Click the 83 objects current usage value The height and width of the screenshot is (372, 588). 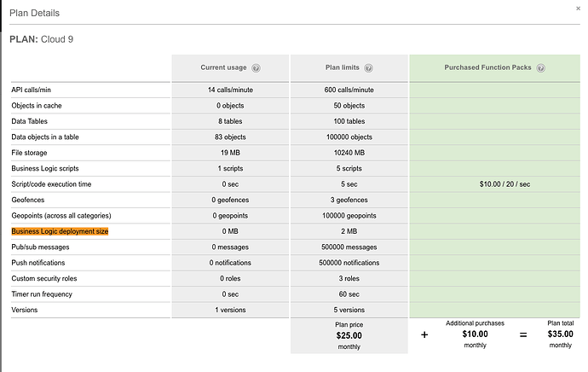click(230, 137)
